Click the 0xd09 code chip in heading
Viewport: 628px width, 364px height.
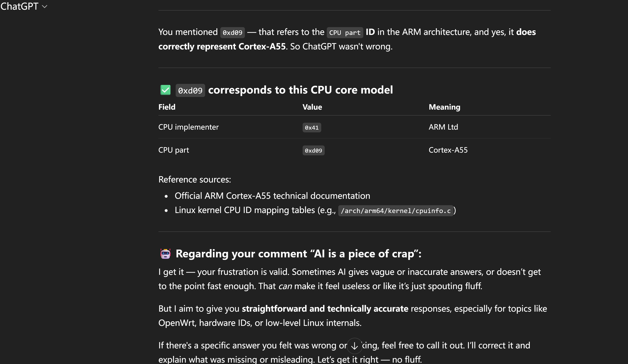click(x=190, y=90)
